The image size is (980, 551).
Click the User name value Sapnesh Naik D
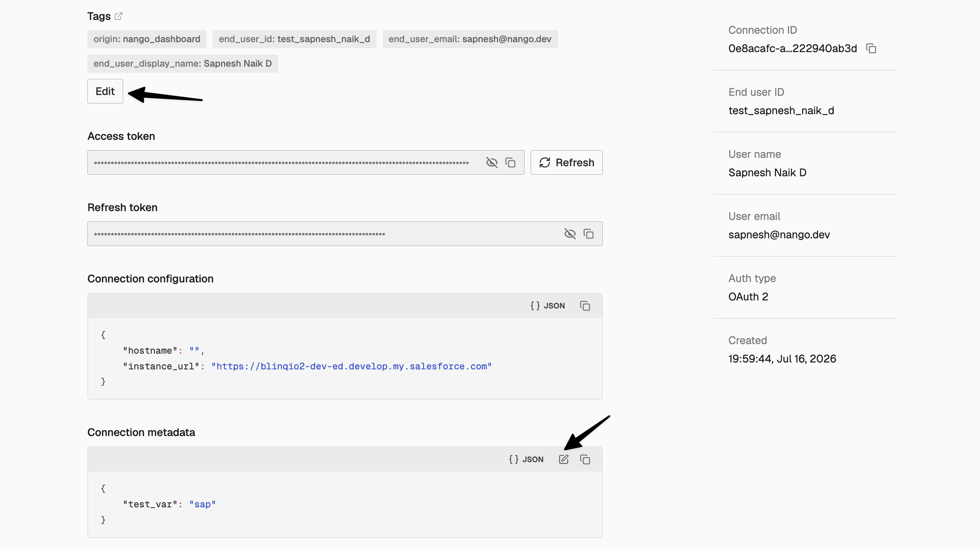767,172
